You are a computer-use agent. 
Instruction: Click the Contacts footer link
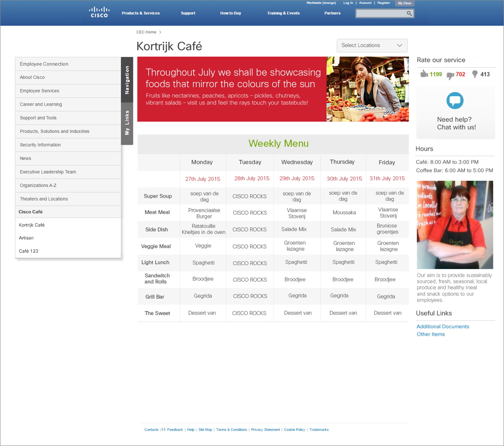[151, 429]
